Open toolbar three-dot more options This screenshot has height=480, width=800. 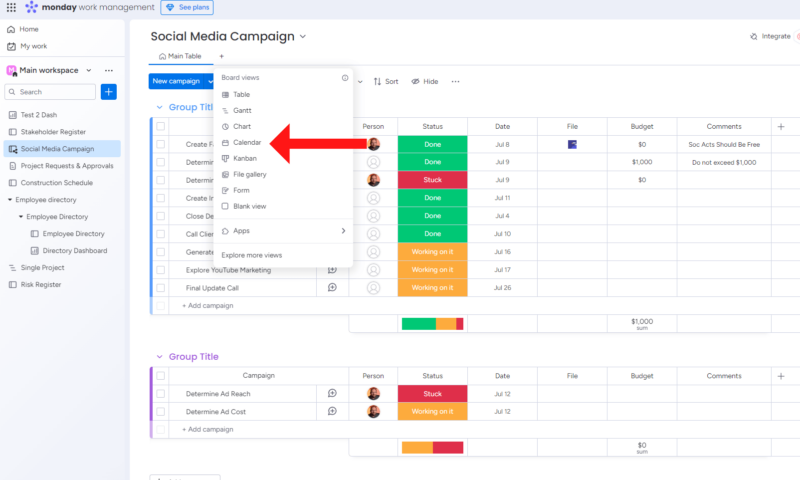point(455,82)
